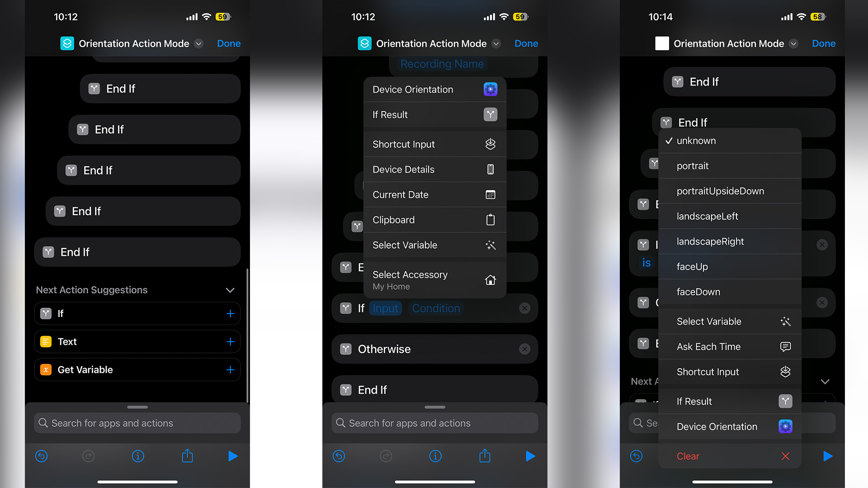Expand the Condition field in If block
The height and width of the screenshot is (488, 868).
click(436, 307)
